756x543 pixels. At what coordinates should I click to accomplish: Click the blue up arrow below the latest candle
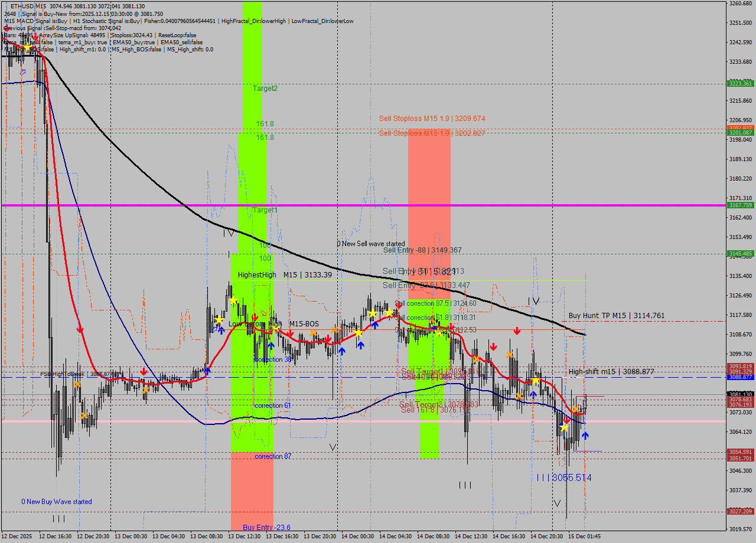point(585,436)
